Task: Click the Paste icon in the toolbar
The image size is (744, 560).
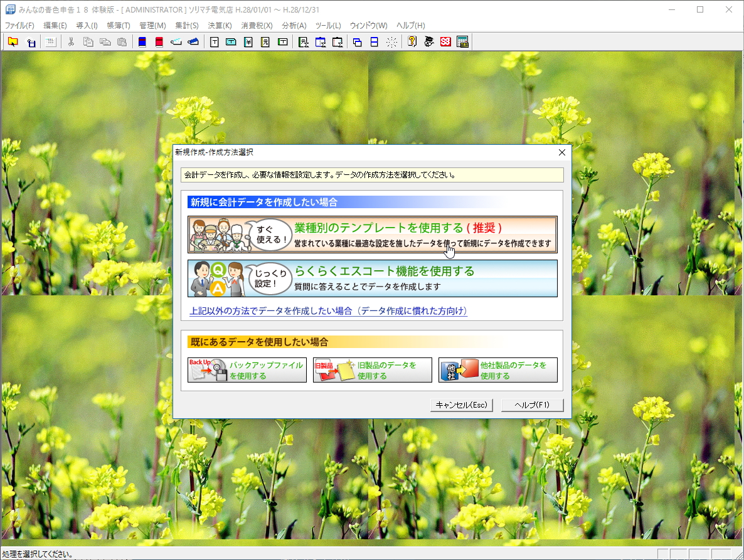Action: click(105, 42)
